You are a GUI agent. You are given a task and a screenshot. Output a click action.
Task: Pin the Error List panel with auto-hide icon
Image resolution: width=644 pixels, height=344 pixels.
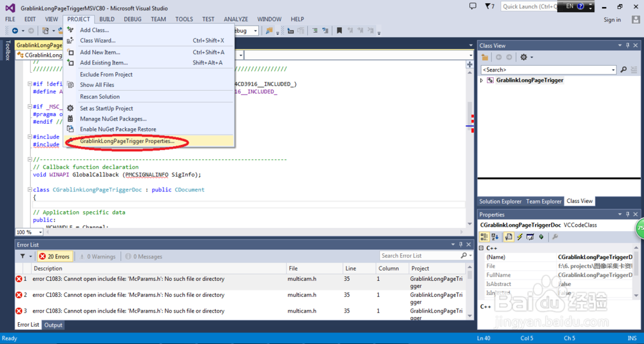tap(461, 245)
